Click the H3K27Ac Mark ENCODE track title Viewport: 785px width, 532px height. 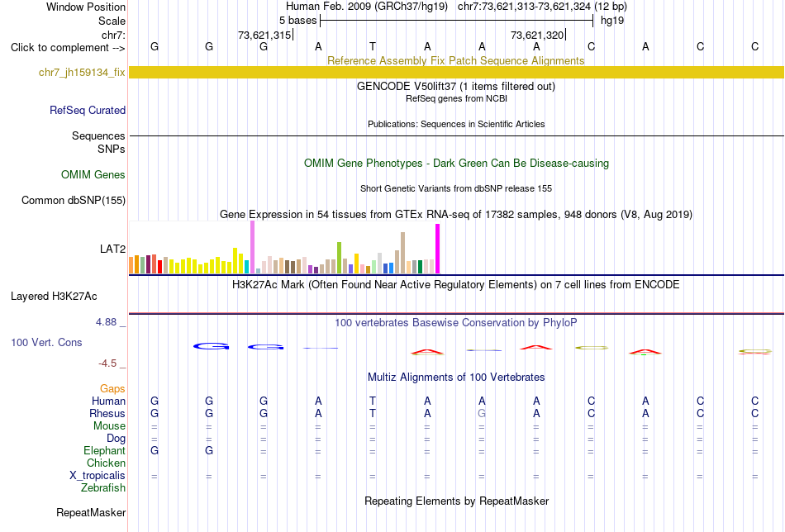tap(455, 285)
